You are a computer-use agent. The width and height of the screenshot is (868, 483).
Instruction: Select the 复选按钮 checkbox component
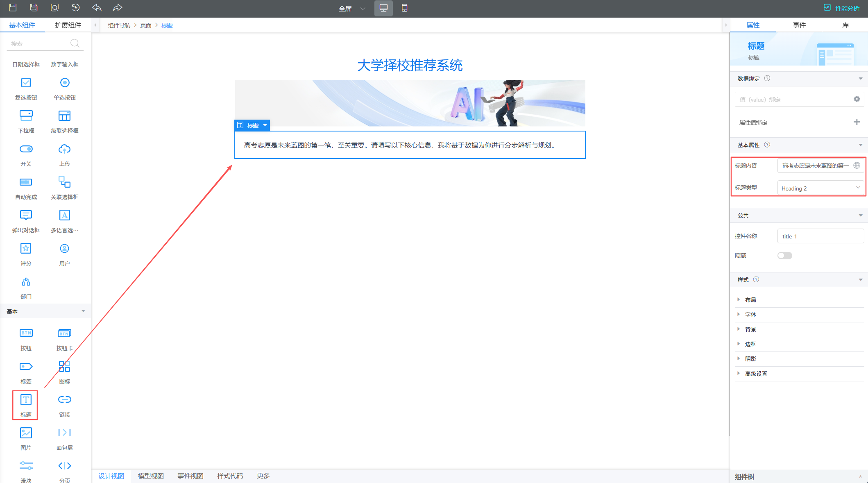pyautogui.click(x=26, y=83)
